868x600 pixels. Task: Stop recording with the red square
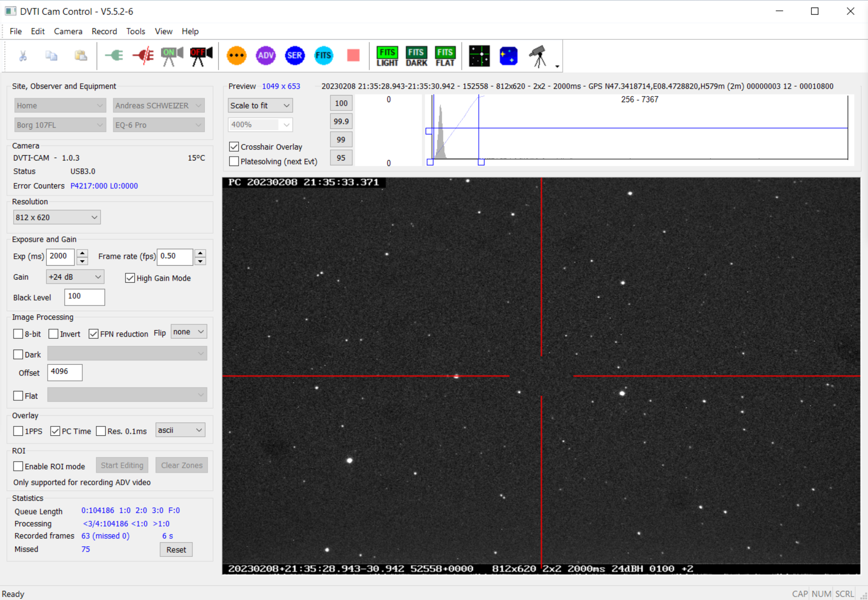[353, 56]
